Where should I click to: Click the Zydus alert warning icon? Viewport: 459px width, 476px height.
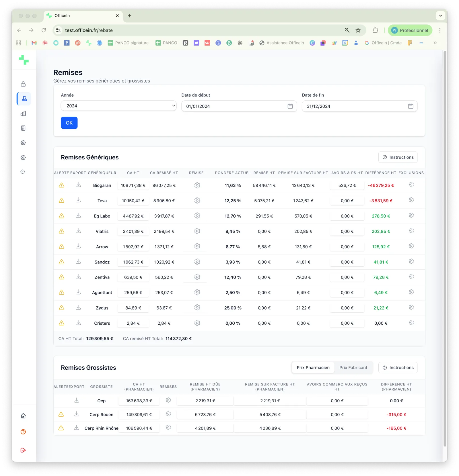pyautogui.click(x=61, y=307)
